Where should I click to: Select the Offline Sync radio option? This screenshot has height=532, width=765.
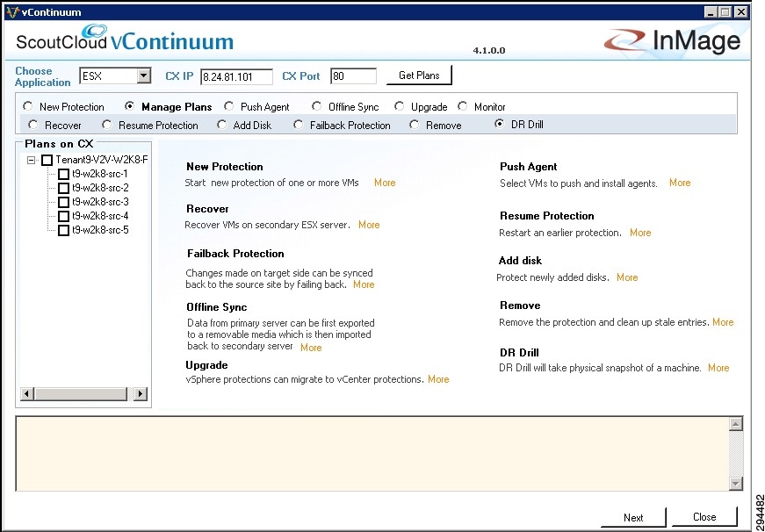[x=317, y=106]
